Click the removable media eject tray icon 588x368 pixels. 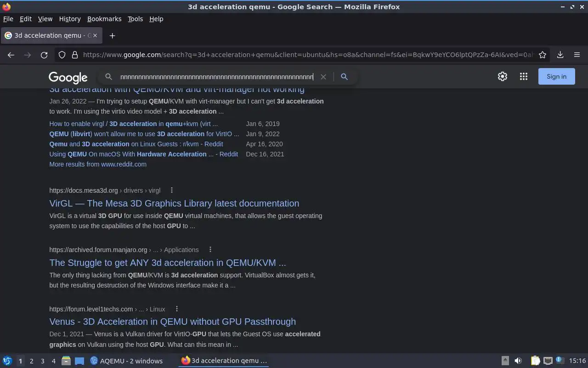pyautogui.click(x=505, y=361)
